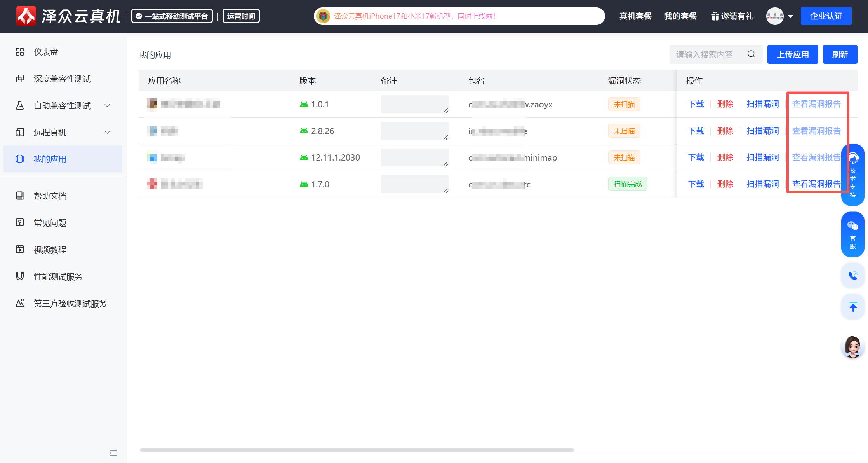Open 真机套餐 in the top navigation
Viewport: 868px width, 463px height.
635,16
